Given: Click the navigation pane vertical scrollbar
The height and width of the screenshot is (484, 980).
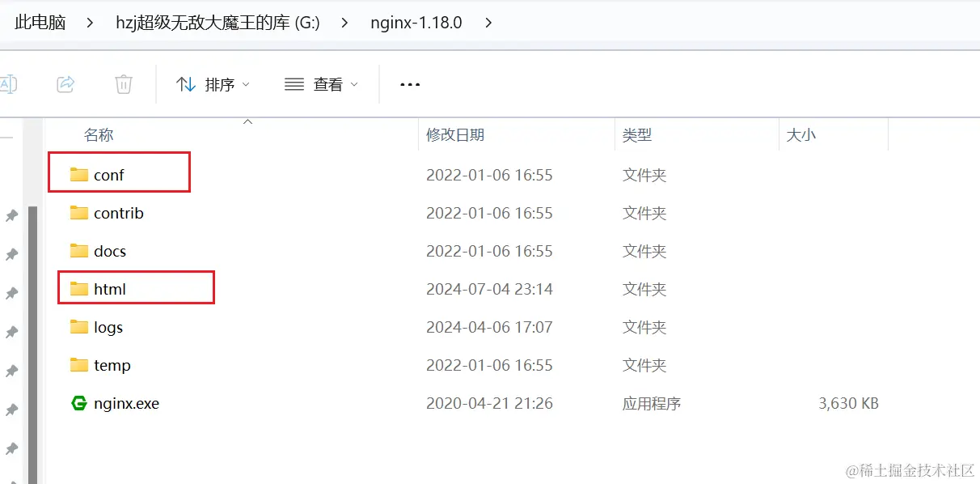Looking at the screenshot, I should click(x=32, y=344).
